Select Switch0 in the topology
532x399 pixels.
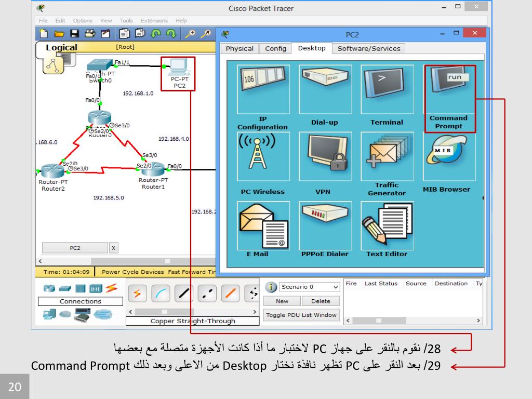pyautogui.click(x=99, y=64)
